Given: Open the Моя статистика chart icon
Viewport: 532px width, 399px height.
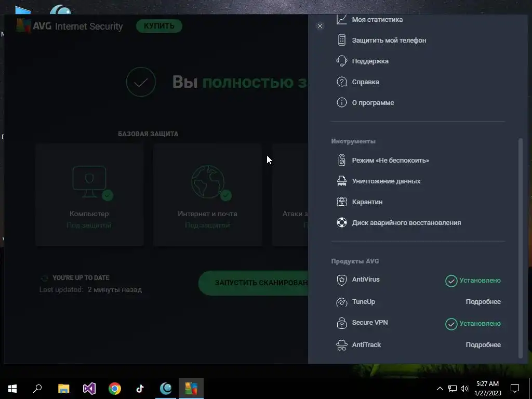Looking at the screenshot, I should pos(342,19).
